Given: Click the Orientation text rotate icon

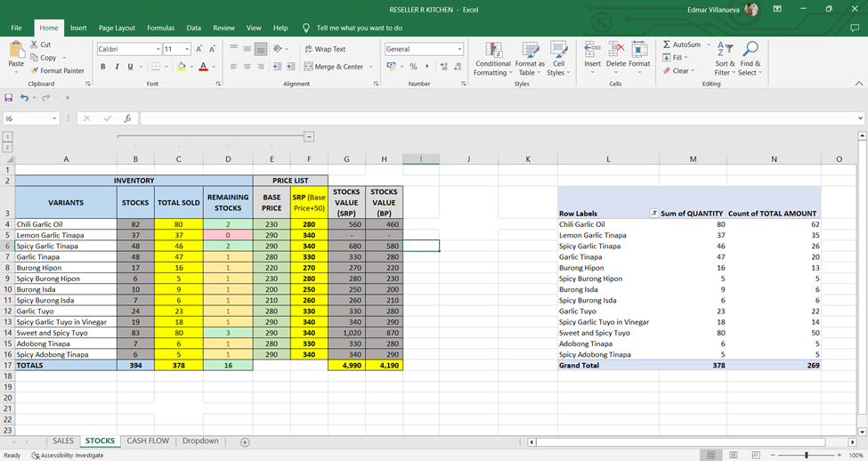Looking at the screenshot, I should click(x=278, y=49).
